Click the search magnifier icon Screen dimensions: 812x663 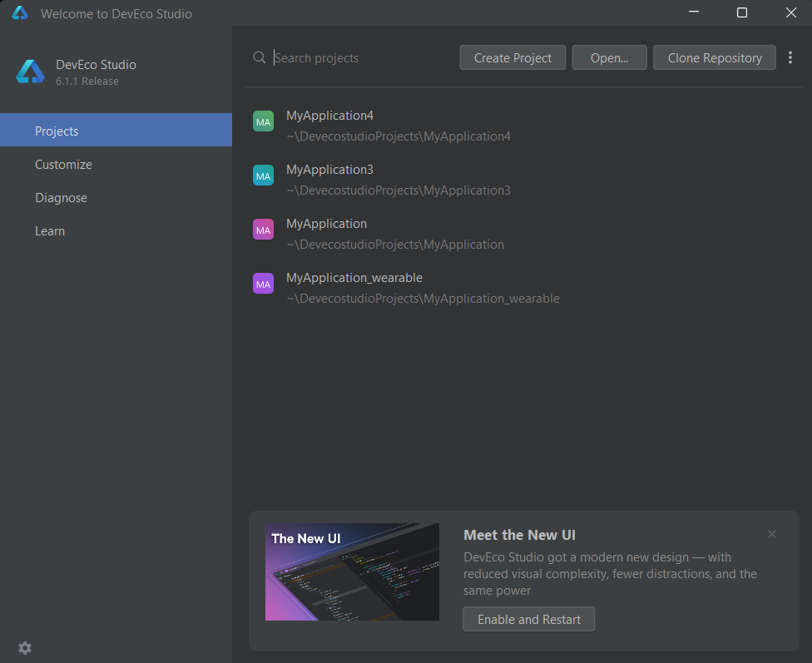260,57
